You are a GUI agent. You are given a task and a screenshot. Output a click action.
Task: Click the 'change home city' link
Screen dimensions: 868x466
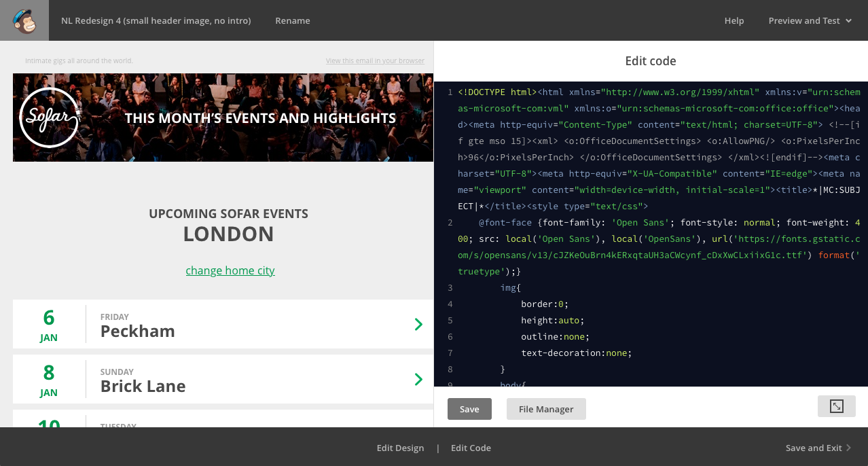point(230,270)
